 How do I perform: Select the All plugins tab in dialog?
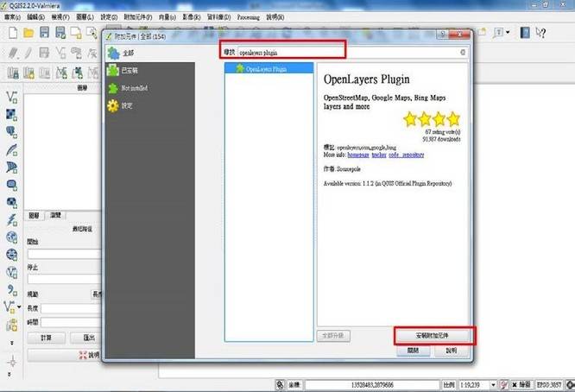[x=150, y=54]
